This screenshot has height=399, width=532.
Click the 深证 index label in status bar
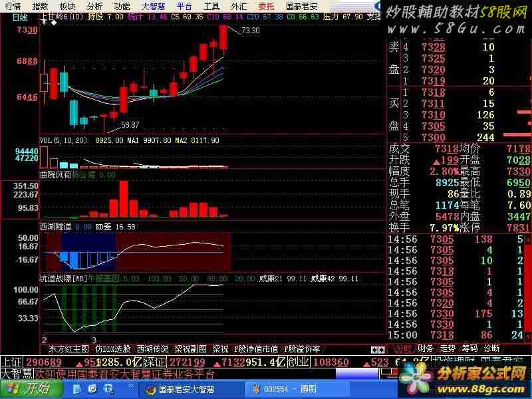pyautogui.click(x=155, y=362)
